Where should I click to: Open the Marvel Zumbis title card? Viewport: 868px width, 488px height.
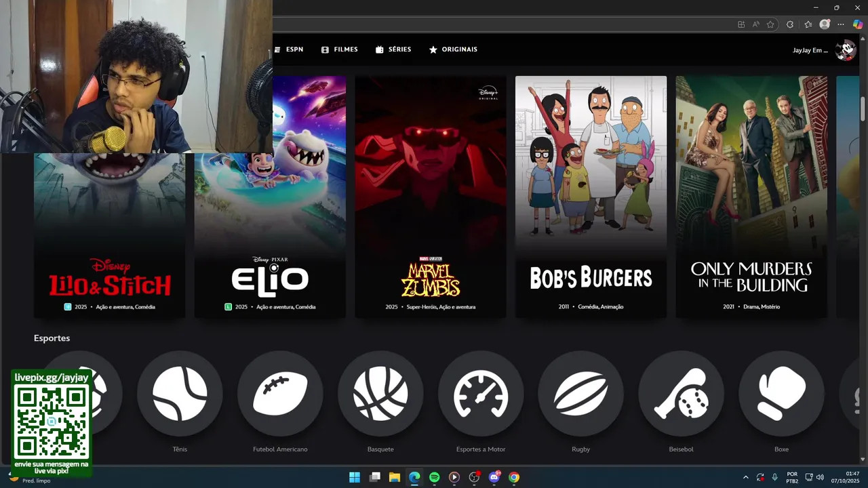(x=431, y=197)
